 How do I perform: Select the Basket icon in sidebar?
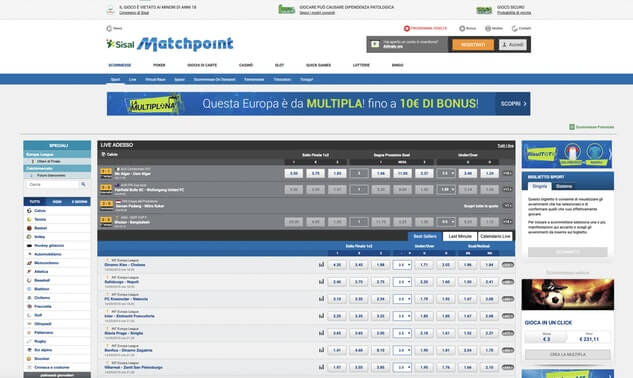tap(29, 228)
